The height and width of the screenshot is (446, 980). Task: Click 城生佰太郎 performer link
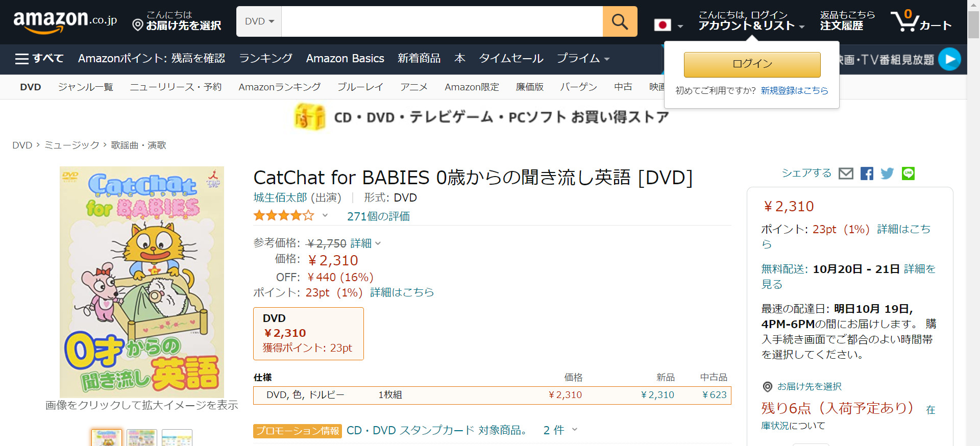[280, 197]
